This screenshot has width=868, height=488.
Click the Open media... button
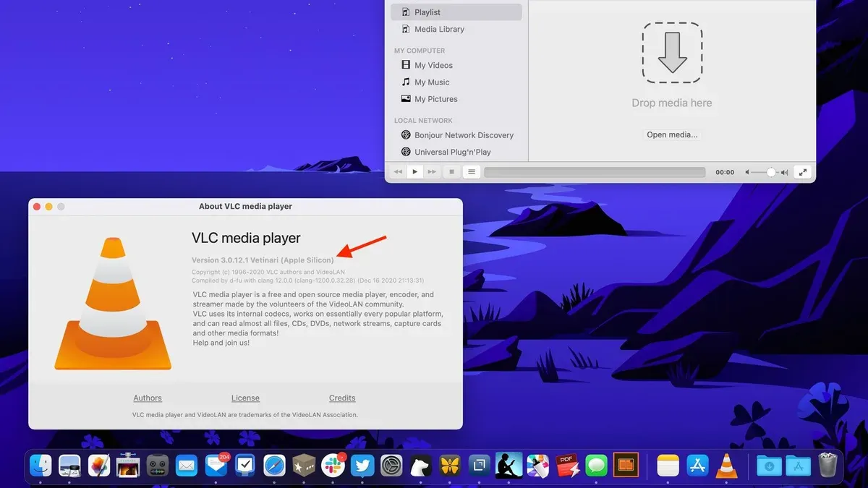point(672,134)
